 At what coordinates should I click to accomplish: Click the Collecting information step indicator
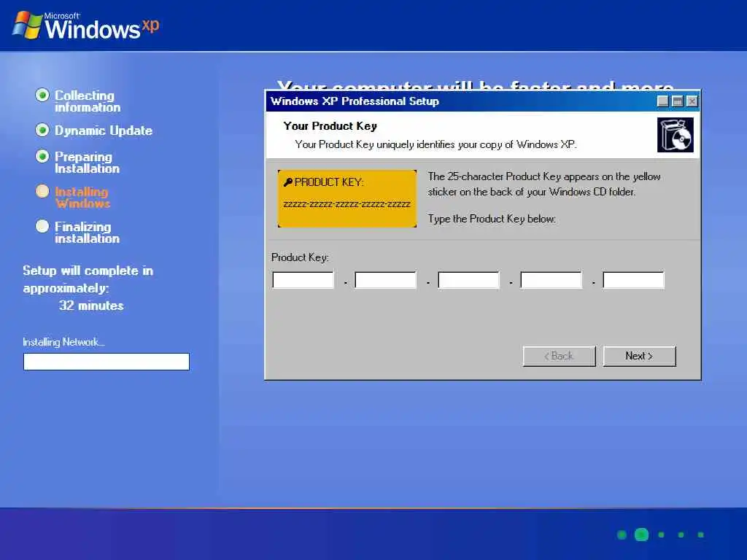coord(42,96)
